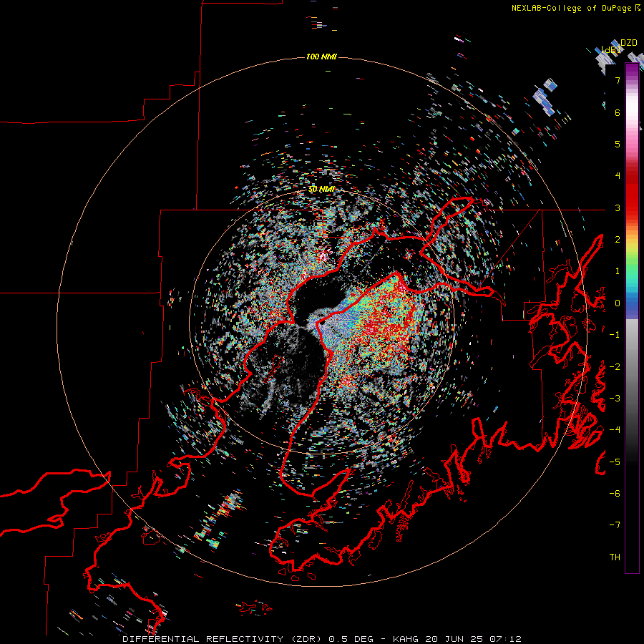Click the -4 value on the color scale
644x644 pixels.
click(x=615, y=430)
